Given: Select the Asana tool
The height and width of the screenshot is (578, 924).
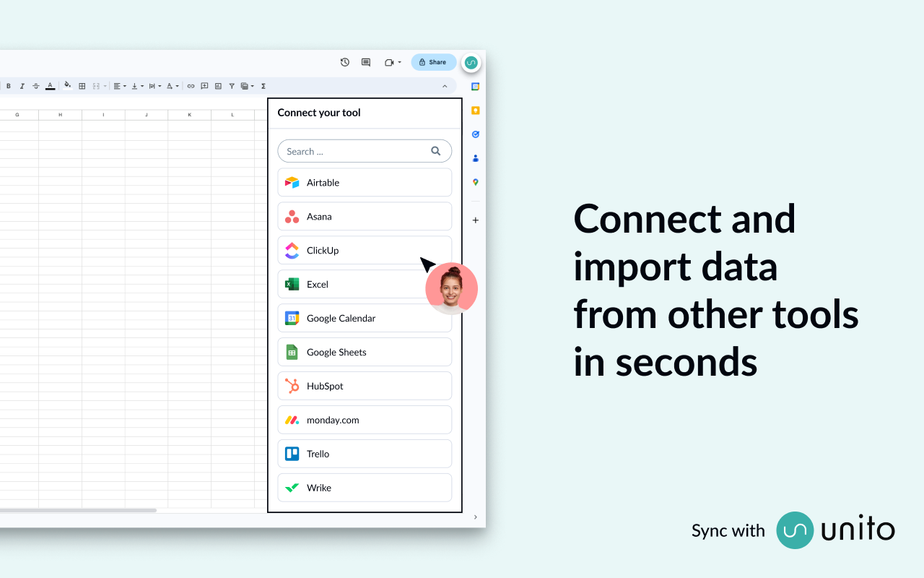Looking at the screenshot, I should coord(365,217).
